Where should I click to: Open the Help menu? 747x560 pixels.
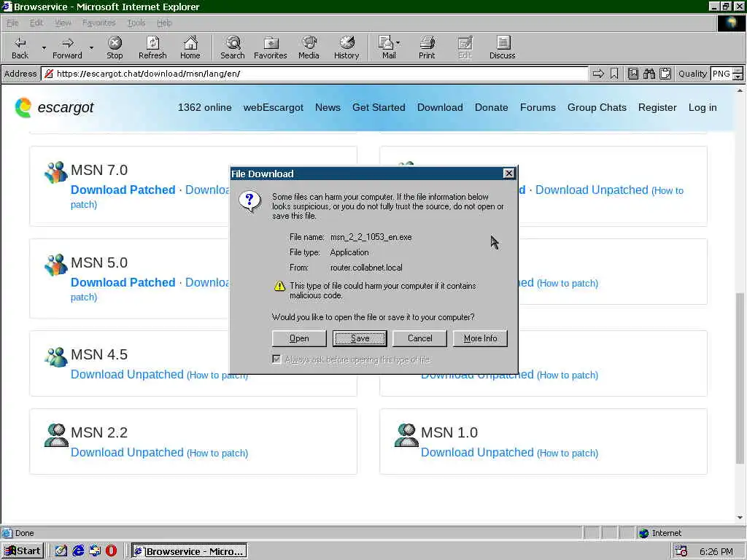coord(164,23)
